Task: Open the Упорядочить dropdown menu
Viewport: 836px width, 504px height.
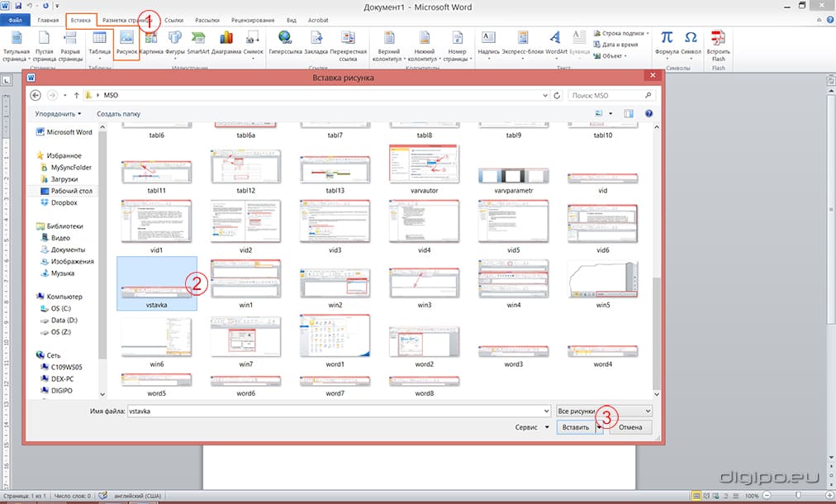Action: pos(59,114)
